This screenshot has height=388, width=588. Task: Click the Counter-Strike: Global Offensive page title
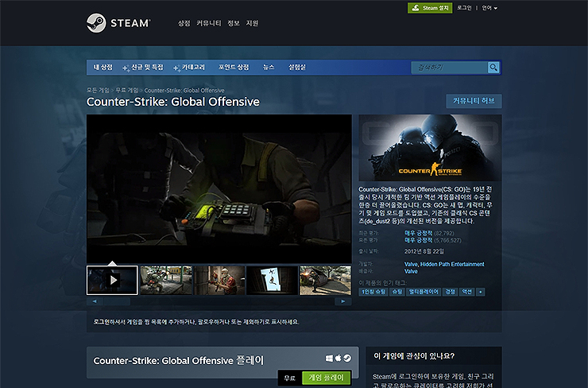[x=173, y=102]
